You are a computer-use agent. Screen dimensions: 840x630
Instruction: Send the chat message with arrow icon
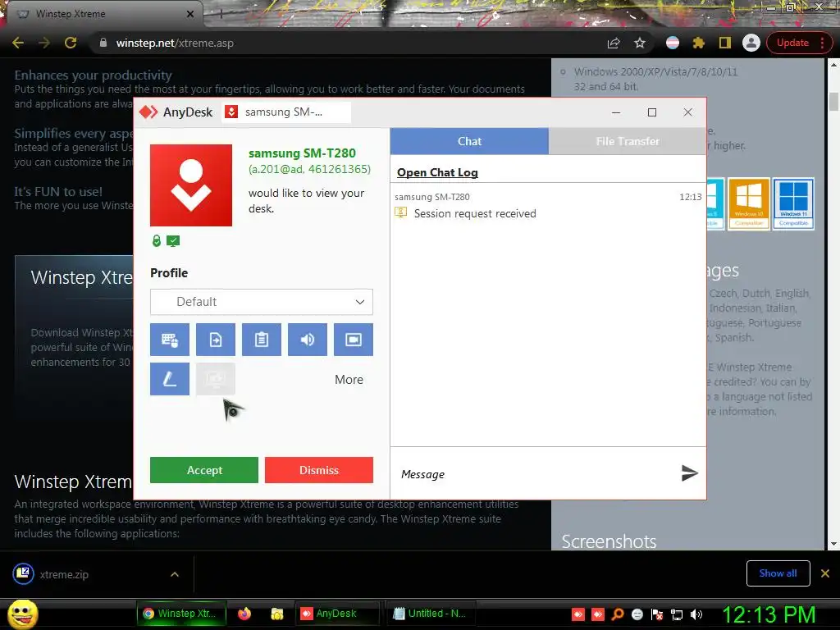[x=689, y=473]
